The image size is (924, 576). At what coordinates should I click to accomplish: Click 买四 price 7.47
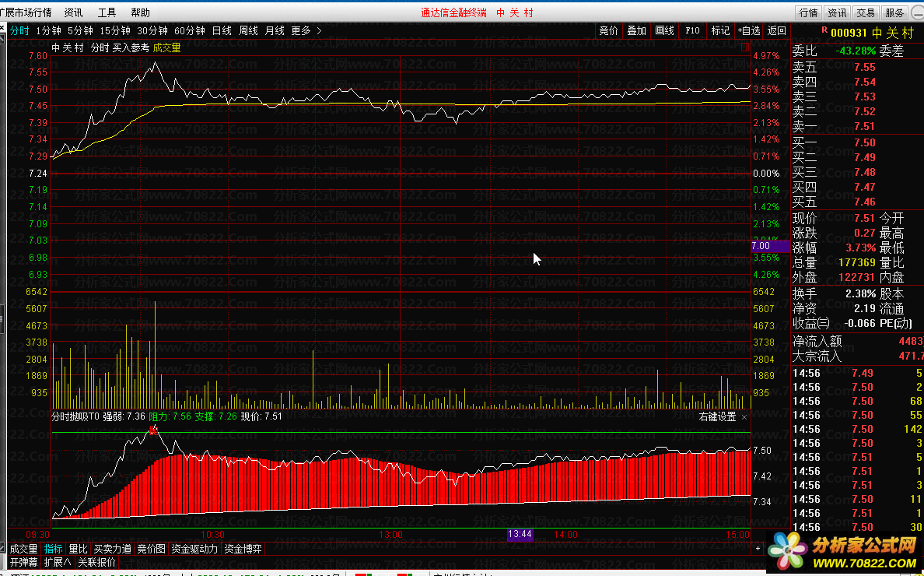point(864,187)
